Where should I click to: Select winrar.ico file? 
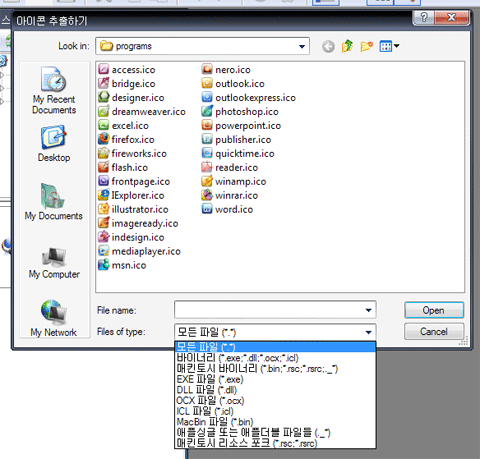230,195
